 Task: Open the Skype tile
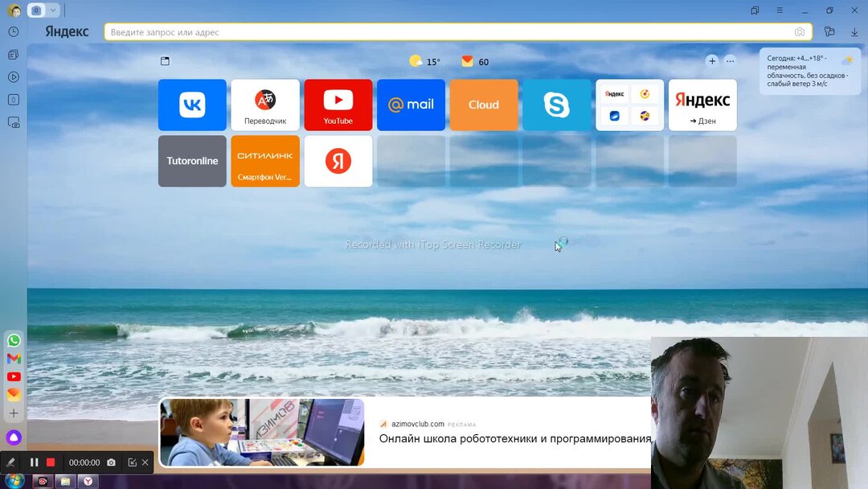(x=557, y=105)
